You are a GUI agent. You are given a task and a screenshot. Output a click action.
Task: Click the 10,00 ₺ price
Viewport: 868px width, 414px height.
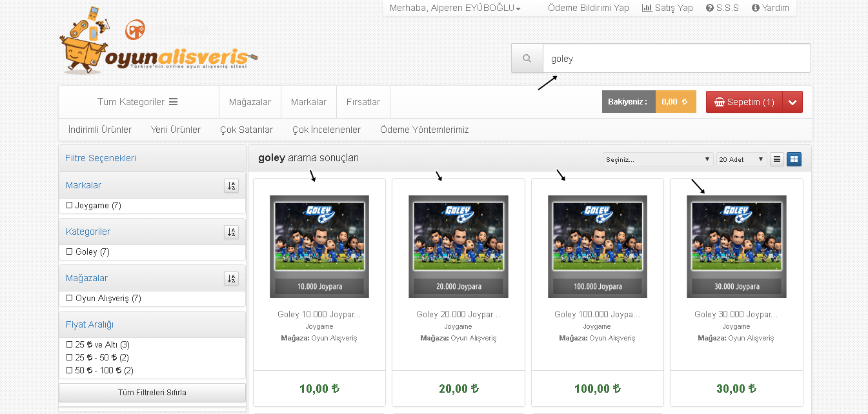click(x=319, y=389)
